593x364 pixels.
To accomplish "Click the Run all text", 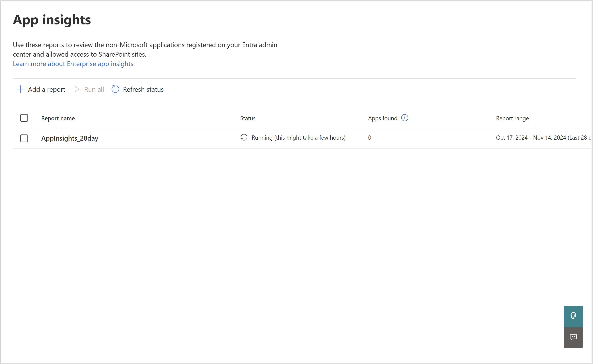I will [x=94, y=90].
